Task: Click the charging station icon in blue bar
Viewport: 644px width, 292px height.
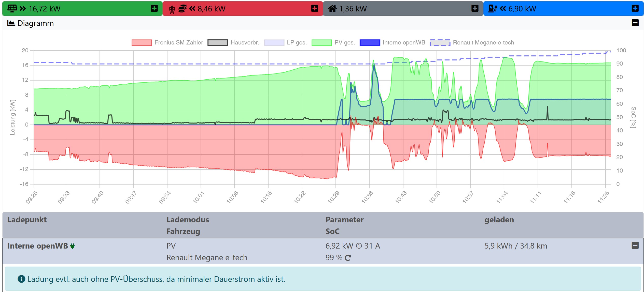Action: pyautogui.click(x=493, y=9)
